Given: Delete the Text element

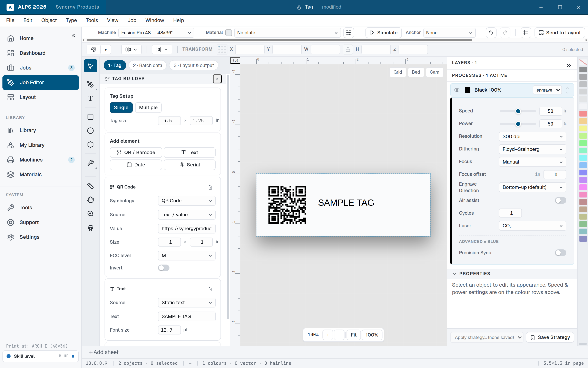Looking at the screenshot, I should tap(210, 289).
